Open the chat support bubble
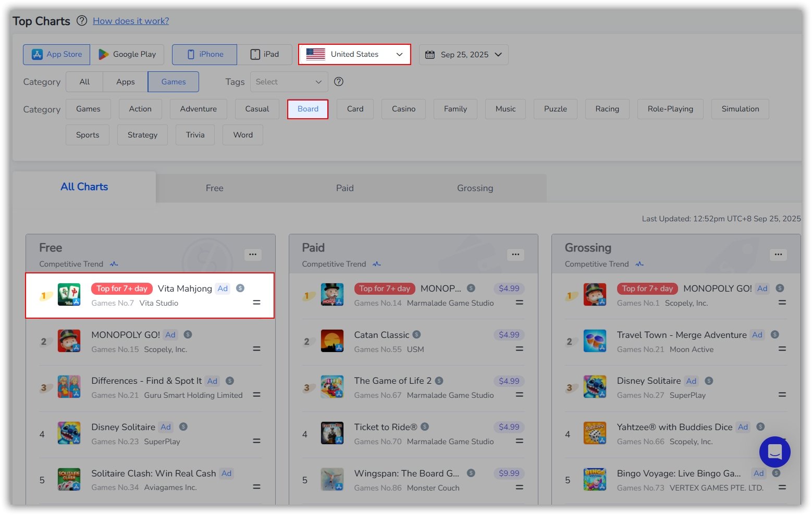This screenshot has width=812, height=515. coord(774,452)
